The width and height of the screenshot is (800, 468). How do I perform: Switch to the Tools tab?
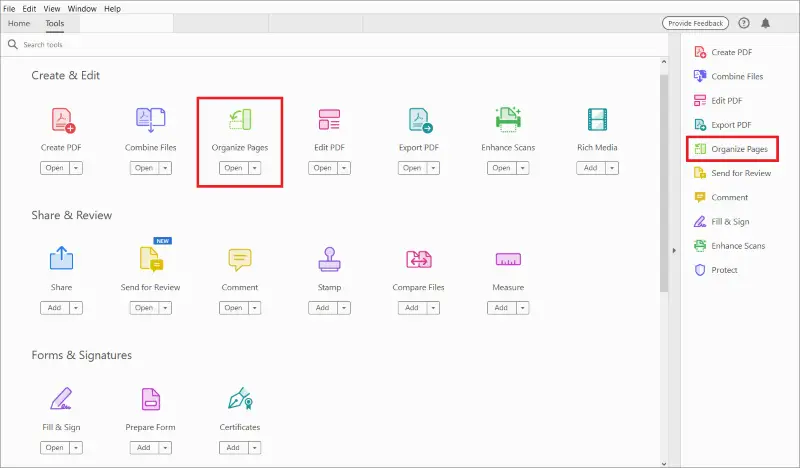[55, 23]
